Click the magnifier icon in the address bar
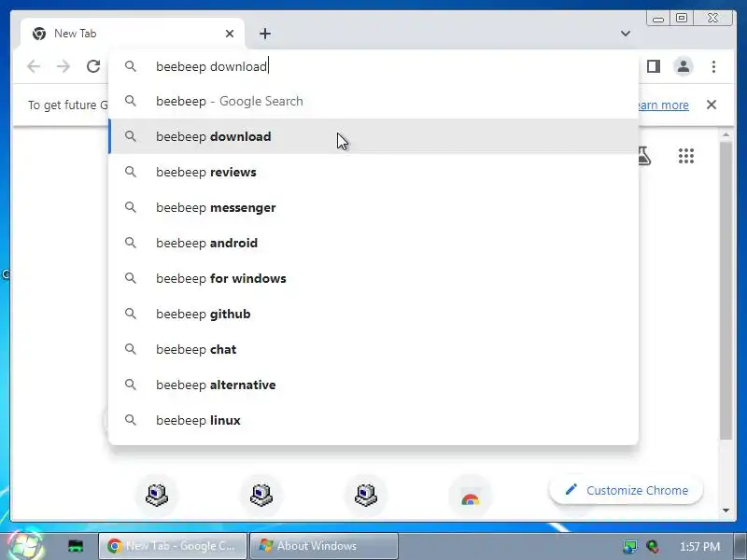This screenshot has height=560, width=747. coord(131,66)
